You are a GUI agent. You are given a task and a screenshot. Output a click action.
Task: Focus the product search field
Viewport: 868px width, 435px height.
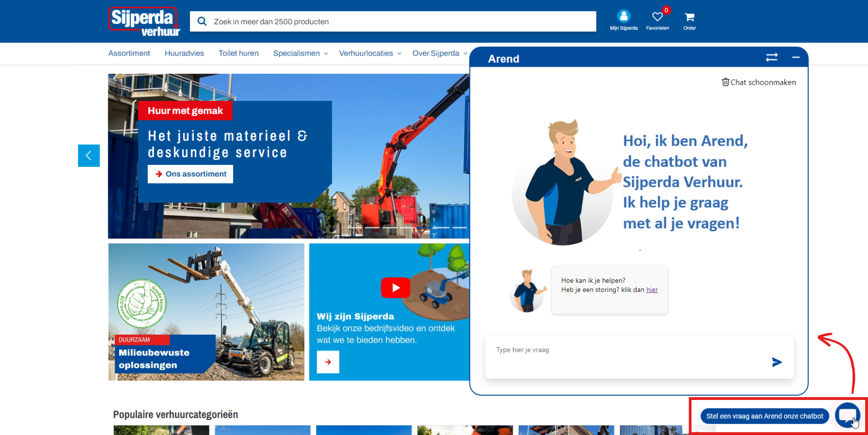(393, 21)
